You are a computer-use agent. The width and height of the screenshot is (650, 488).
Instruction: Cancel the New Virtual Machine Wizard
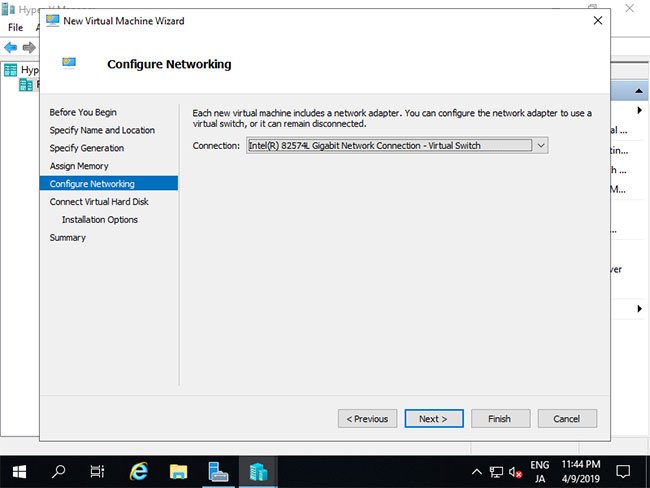tap(567, 419)
